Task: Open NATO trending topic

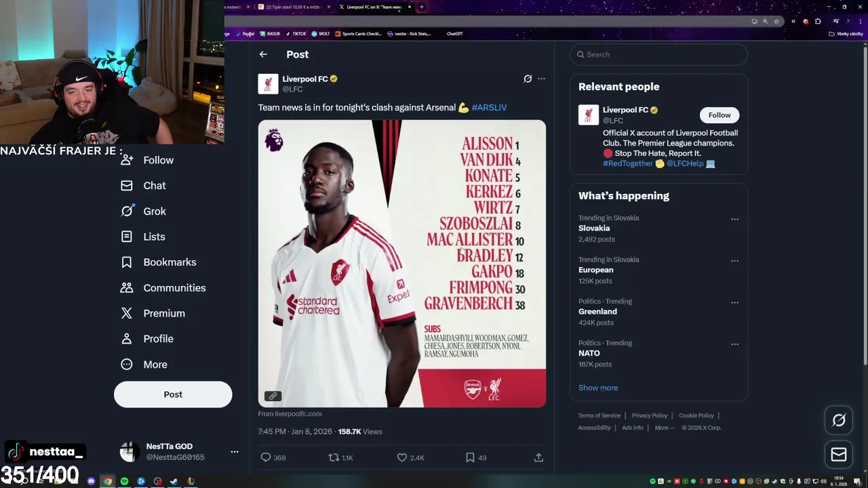Action: (x=589, y=353)
